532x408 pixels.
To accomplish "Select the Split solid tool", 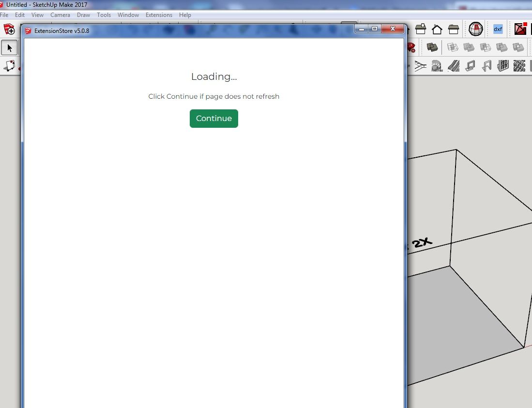I will [518, 47].
